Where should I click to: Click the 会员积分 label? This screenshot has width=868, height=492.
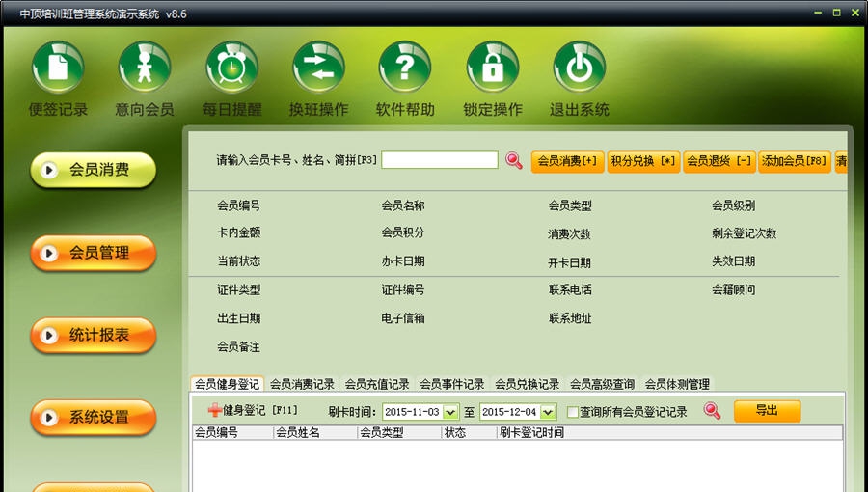403,233
